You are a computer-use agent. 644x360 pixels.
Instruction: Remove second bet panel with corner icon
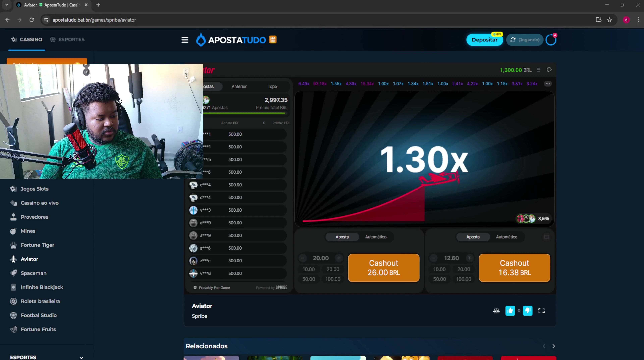pos(547,237)
